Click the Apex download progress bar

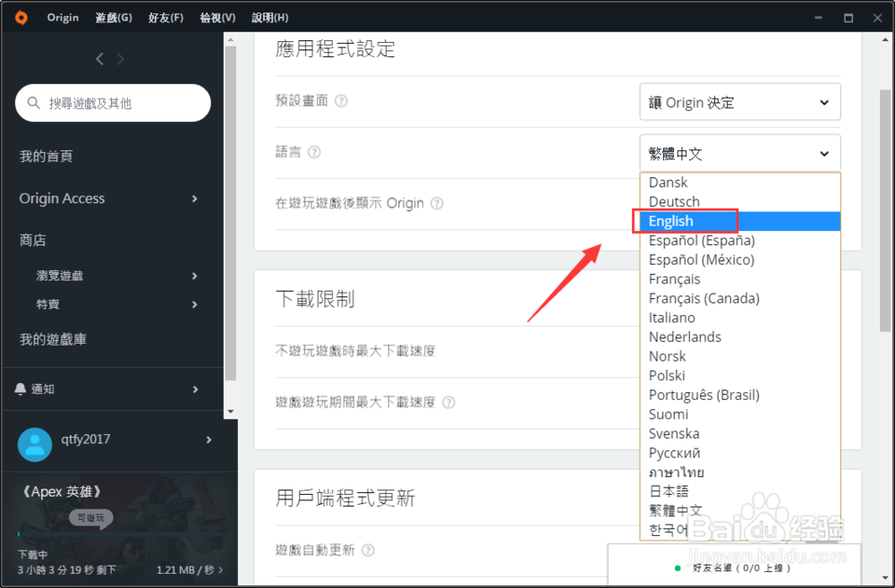[121, 534]
